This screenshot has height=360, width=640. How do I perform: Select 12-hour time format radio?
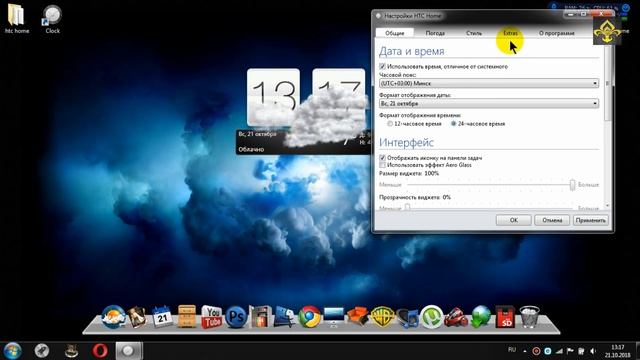coord(390,124)
